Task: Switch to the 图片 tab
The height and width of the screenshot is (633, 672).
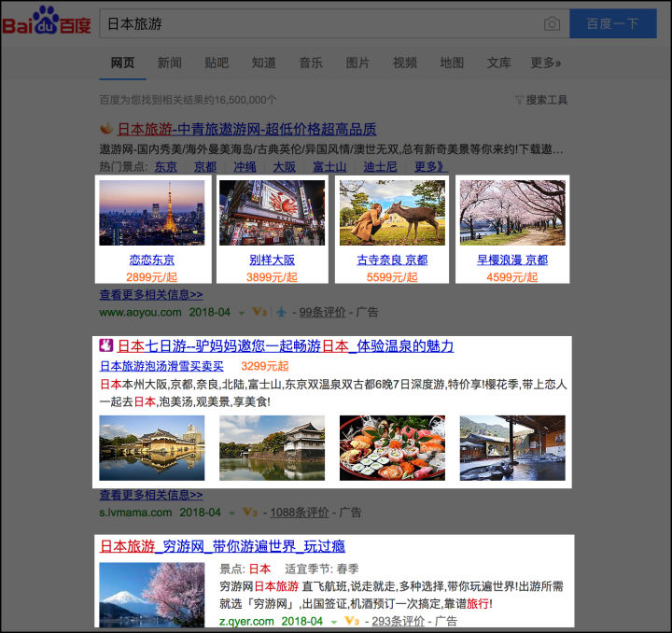Action: [x=357, y=63]
